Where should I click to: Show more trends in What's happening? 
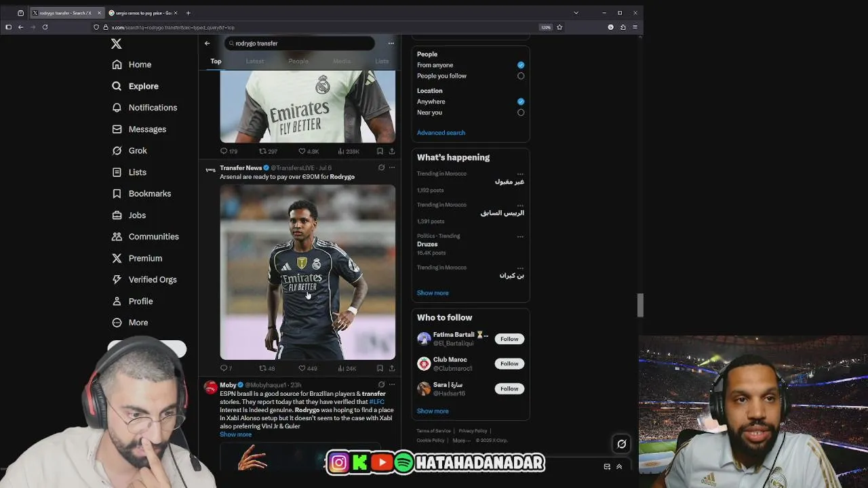pos(433,293)
